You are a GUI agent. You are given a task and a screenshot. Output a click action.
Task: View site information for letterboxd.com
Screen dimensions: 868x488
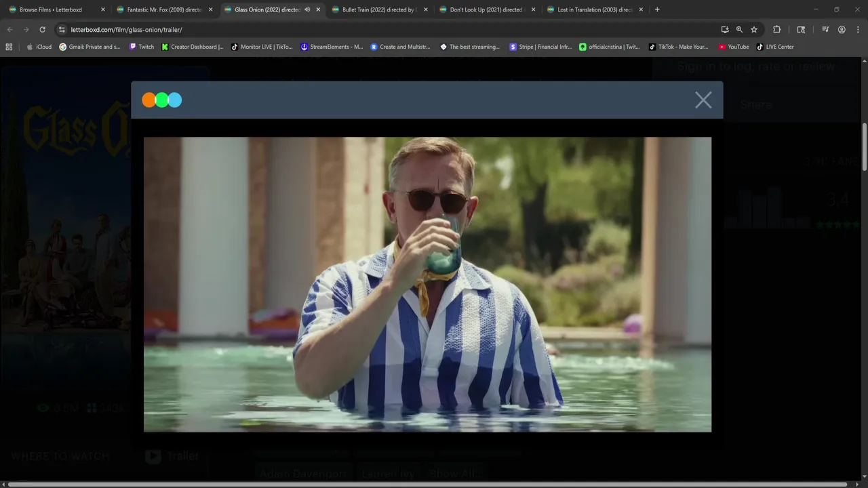pos(62,30)
